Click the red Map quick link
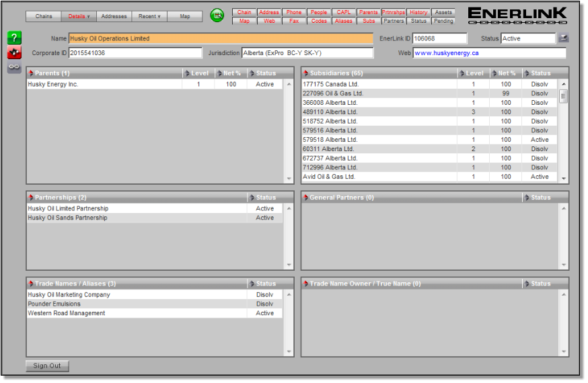Image resolution: width=588 pixels, height=383 pixels. (x=244, y=21)
